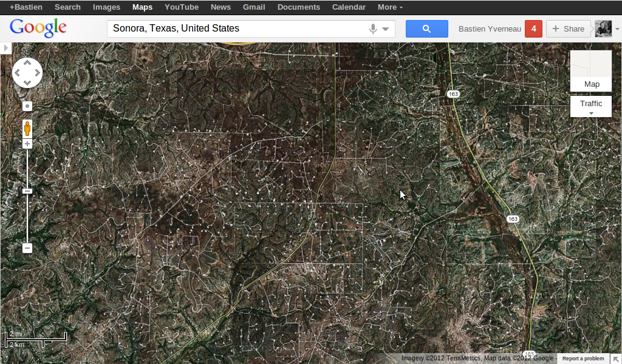Click the Report a problem link
The width and height of the screenshot is (622, 364).
[x=583, y=359]
